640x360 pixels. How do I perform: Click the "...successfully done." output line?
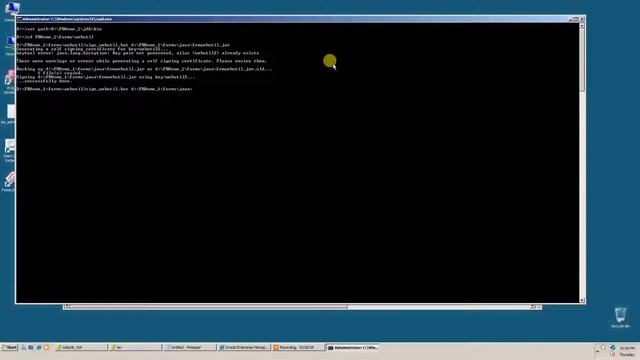(x=44, y=81)
